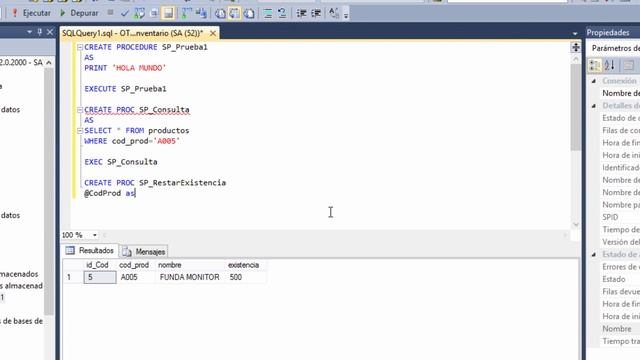The width and height of the screenshot is (640, 360).
Task: Parse the query with the checkmark icon
Action: coord(124,13)
